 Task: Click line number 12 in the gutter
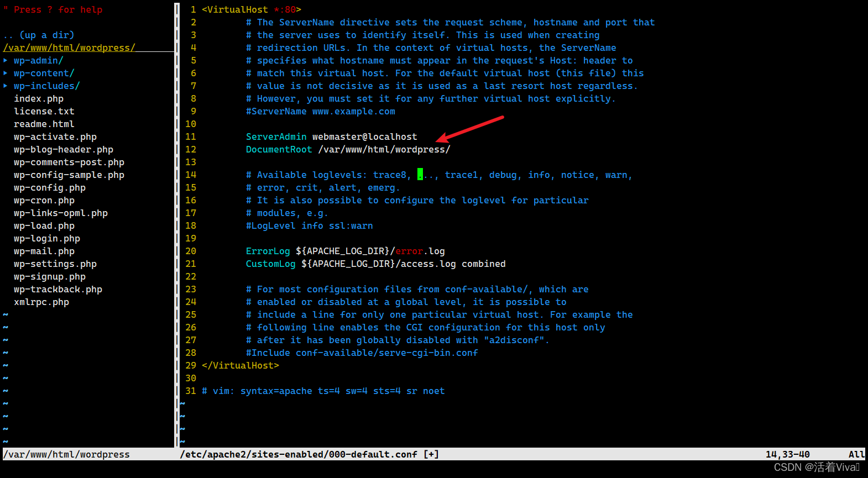[x=191, y=149]
